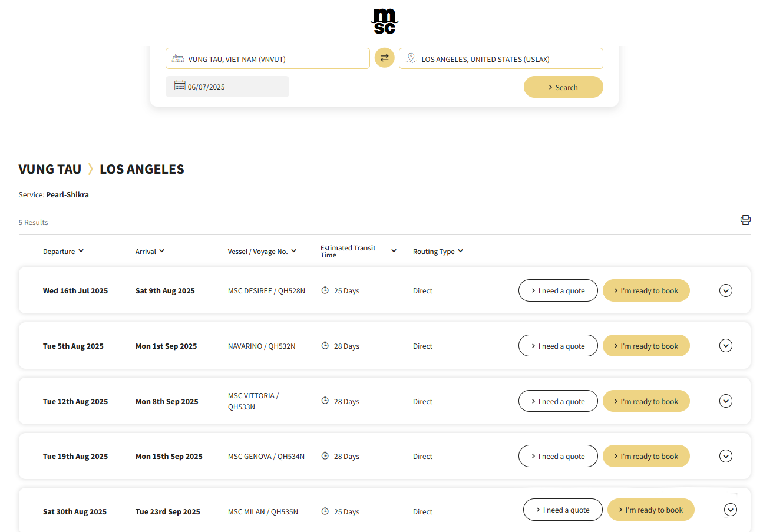Open the calendar date picker icon
This screenshot has width=763, height=532.
pyautogui.click(x=180, y=86)
